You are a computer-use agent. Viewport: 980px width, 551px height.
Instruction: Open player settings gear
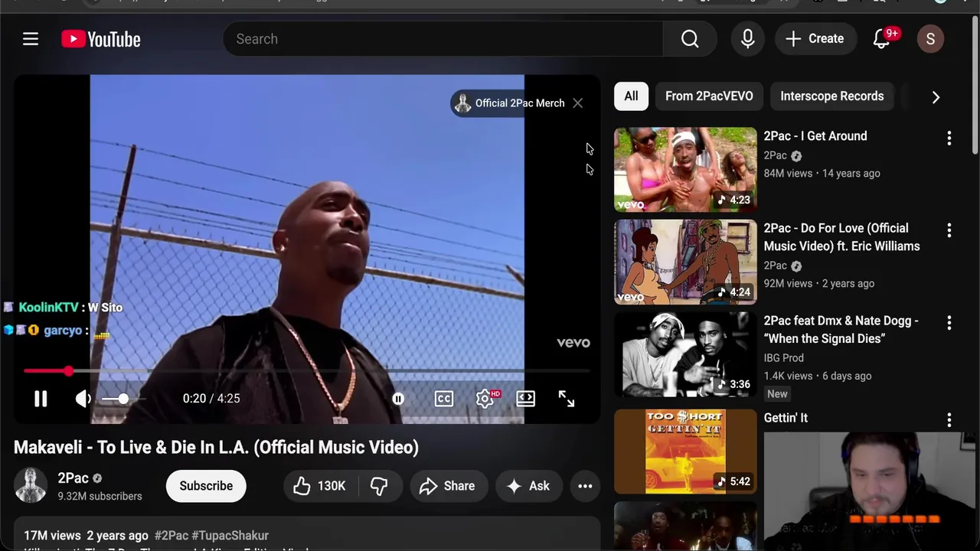485,399
